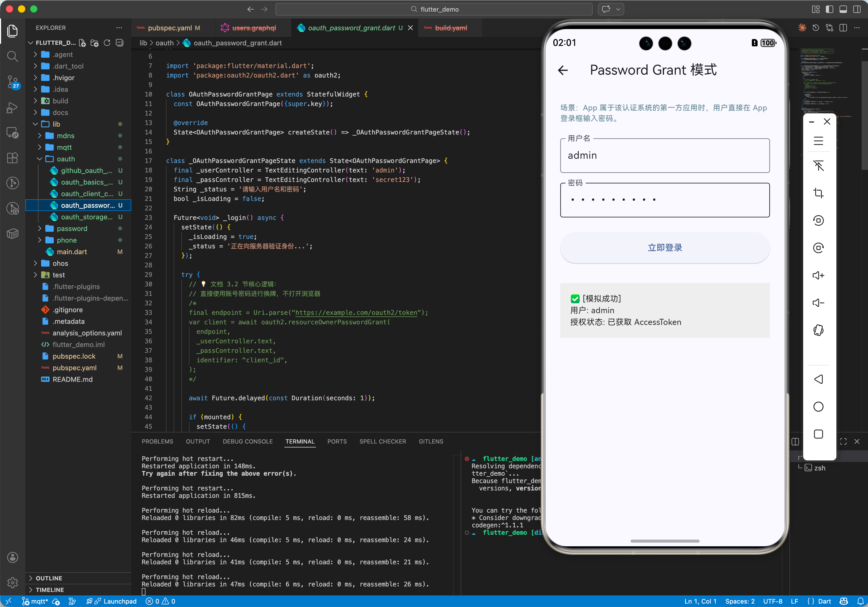The image size is (868, 607).
Task: Expand the OUTLINE section
Action: 49,578
